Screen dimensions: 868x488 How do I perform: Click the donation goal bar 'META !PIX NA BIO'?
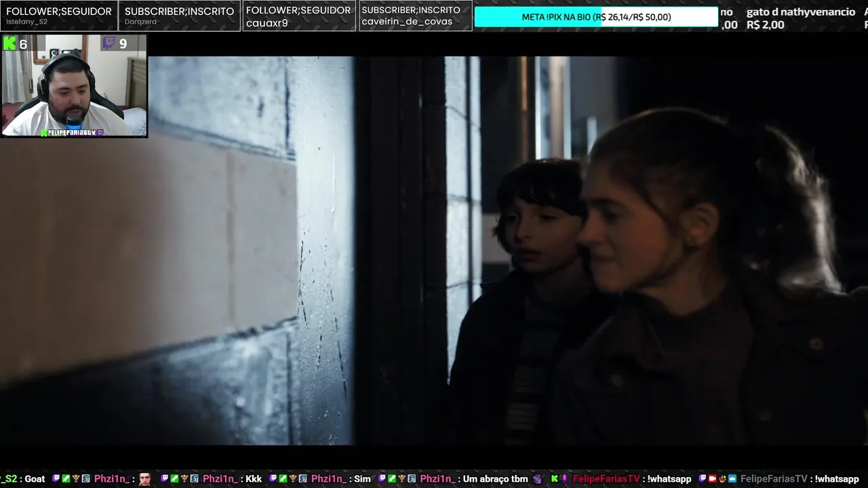[596, 17]
